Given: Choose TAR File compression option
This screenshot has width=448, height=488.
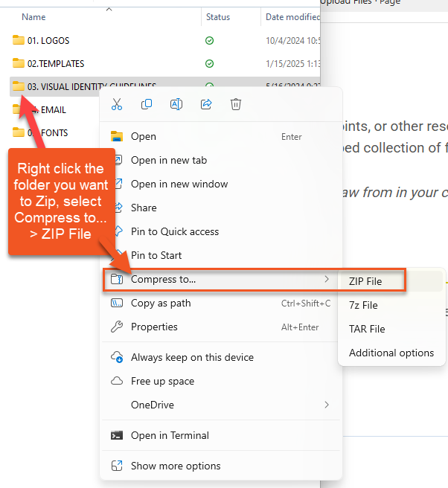Looking at the screenshot, I should pyautogui.click(x=367, y=329).
